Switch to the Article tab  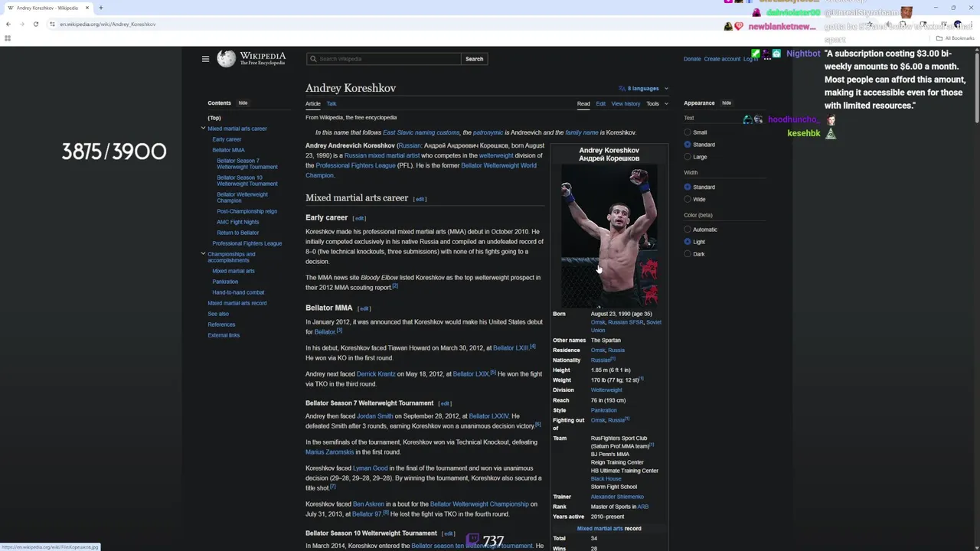tap(313, 103)
